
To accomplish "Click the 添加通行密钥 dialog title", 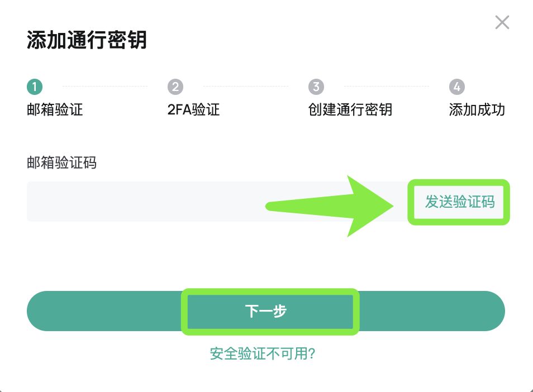I will [x=87, y=40].
